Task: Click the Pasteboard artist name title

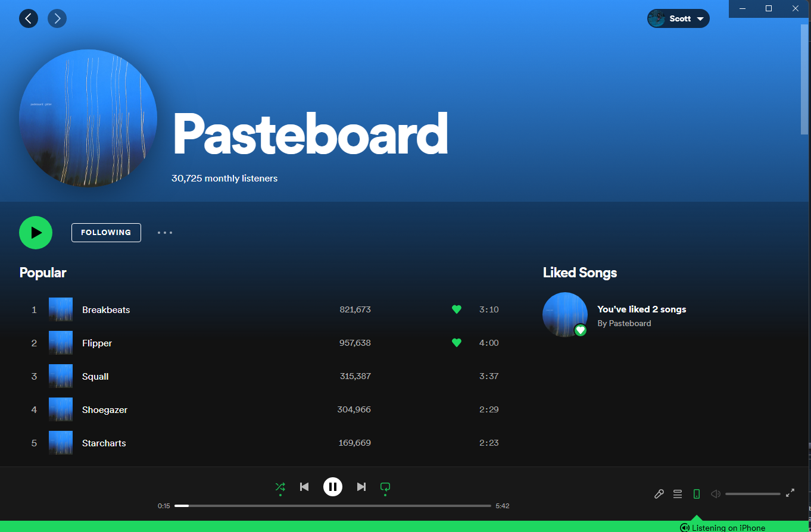Action: (x=310, y=134)
